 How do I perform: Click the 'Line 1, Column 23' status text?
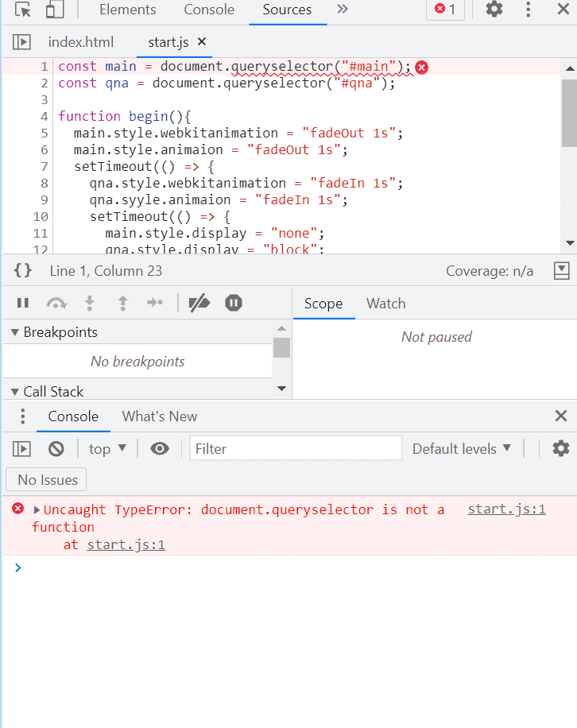106,271
